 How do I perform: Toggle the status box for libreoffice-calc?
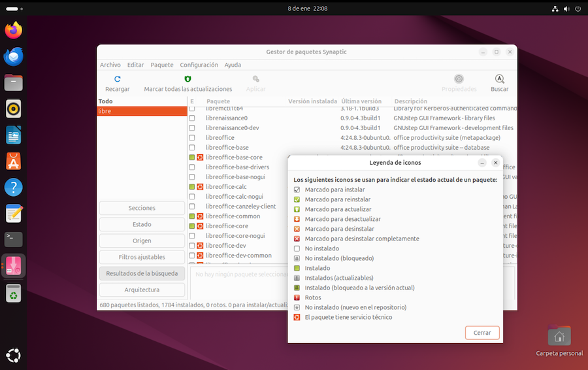[x=192, y=187]
